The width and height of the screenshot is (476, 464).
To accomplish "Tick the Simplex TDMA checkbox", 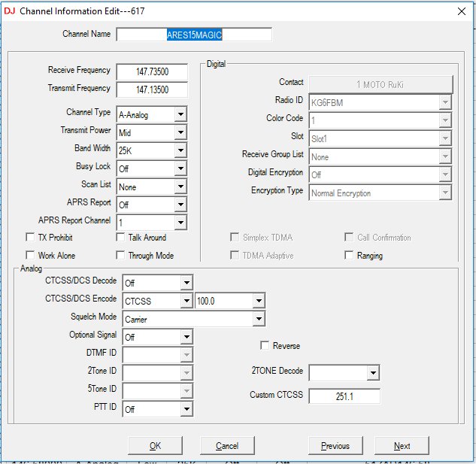I will 235,237.
